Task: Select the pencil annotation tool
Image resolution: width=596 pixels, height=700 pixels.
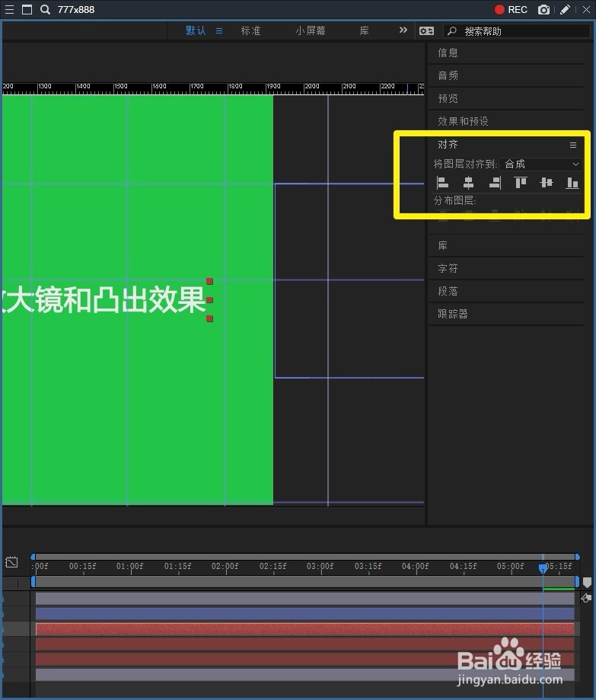Action: (x=566, y=9)
